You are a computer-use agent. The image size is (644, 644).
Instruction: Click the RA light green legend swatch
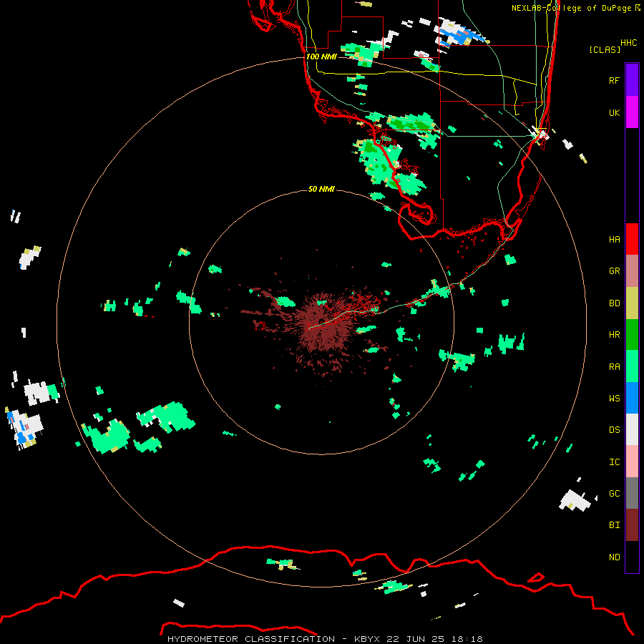click(x=632, y=366)
